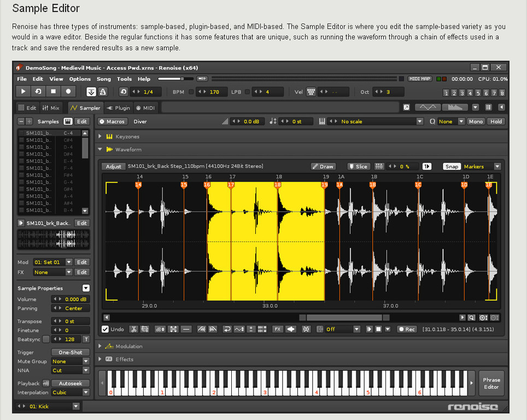
Task: Click the fade in icon
Action: [x=202, y=329]
